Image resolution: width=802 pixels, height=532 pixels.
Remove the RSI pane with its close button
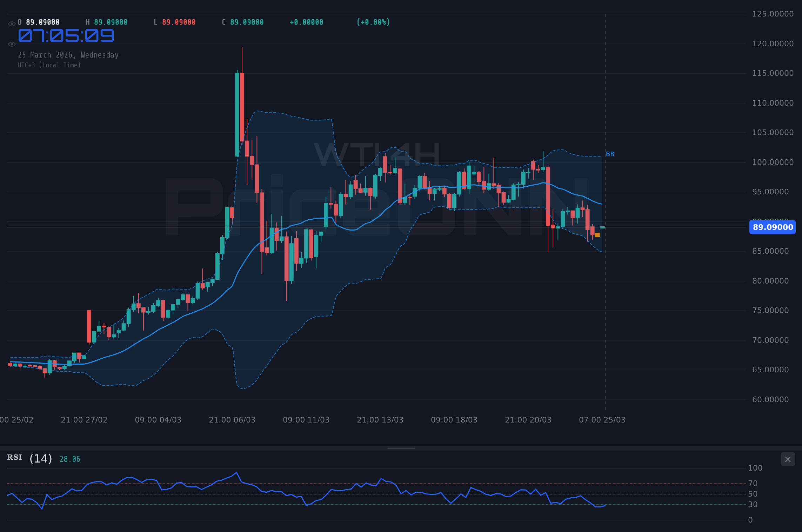[x=788, y=459]
